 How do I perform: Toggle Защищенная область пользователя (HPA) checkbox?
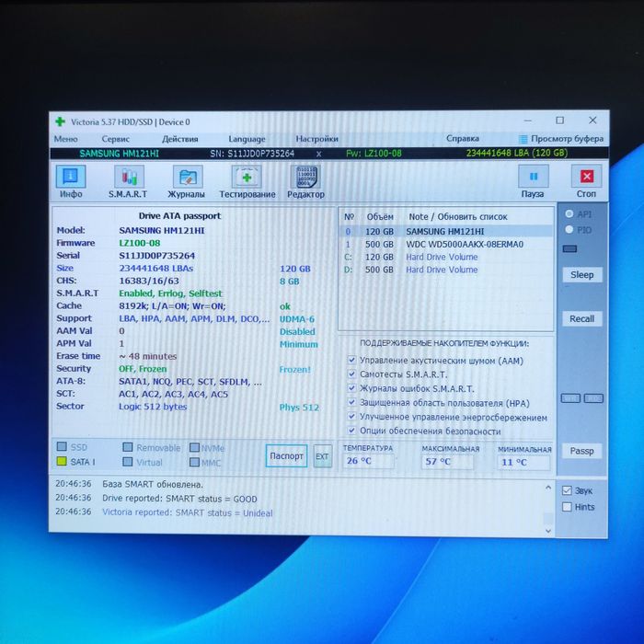[351, 402]
